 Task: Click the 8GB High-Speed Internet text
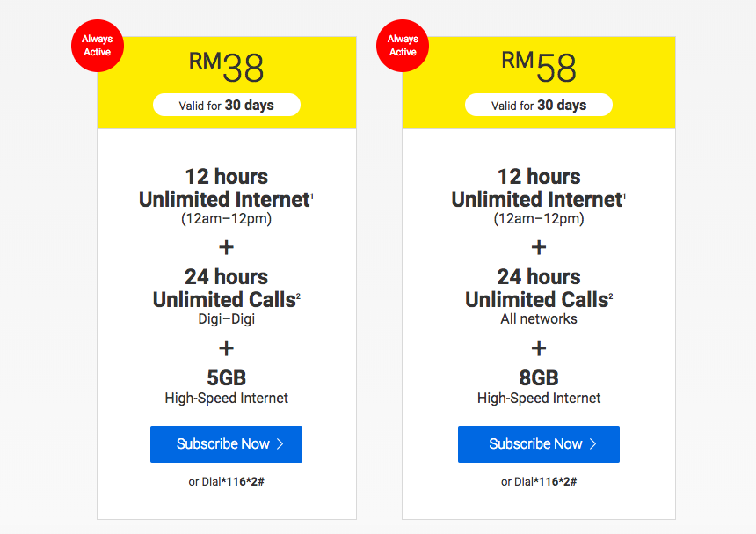coord(539,387)
